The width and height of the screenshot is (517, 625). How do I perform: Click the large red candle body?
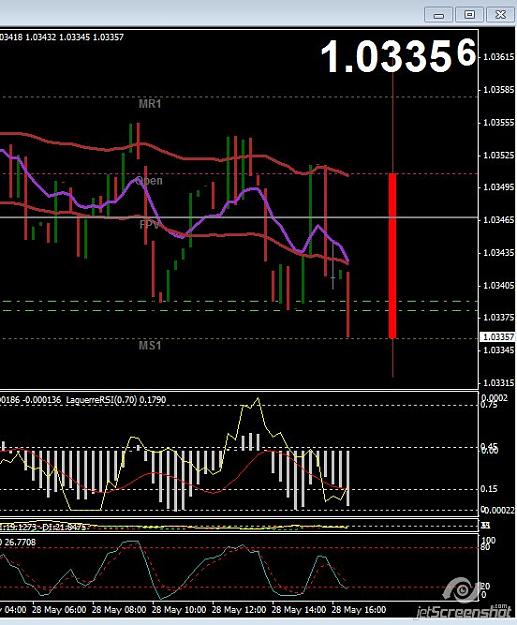[393, 256]
